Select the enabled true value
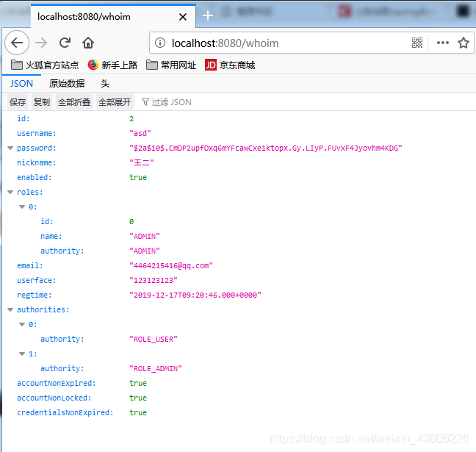This screenshot has width=476, height=452. point(138,177)
